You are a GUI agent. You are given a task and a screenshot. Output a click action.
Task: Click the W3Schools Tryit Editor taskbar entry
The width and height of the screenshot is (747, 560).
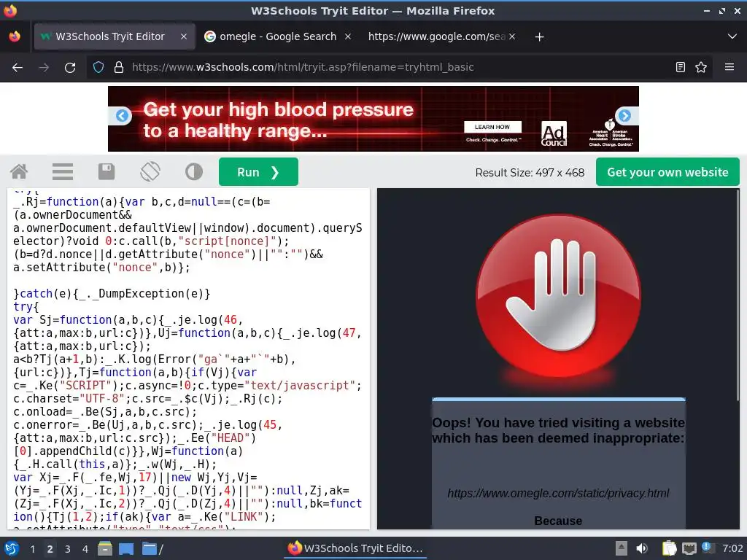[x=355, y=548]
